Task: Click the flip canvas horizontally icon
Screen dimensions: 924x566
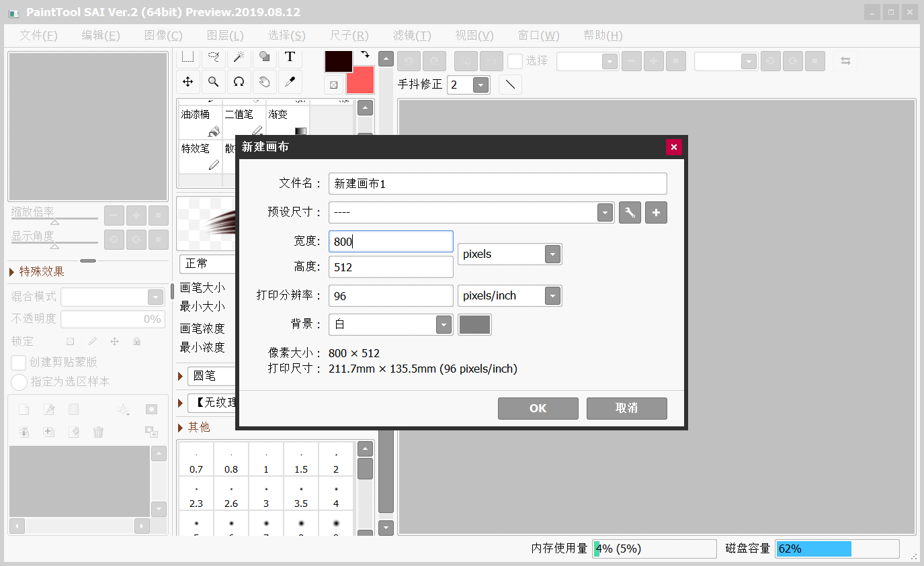Action: click(845, 61)
